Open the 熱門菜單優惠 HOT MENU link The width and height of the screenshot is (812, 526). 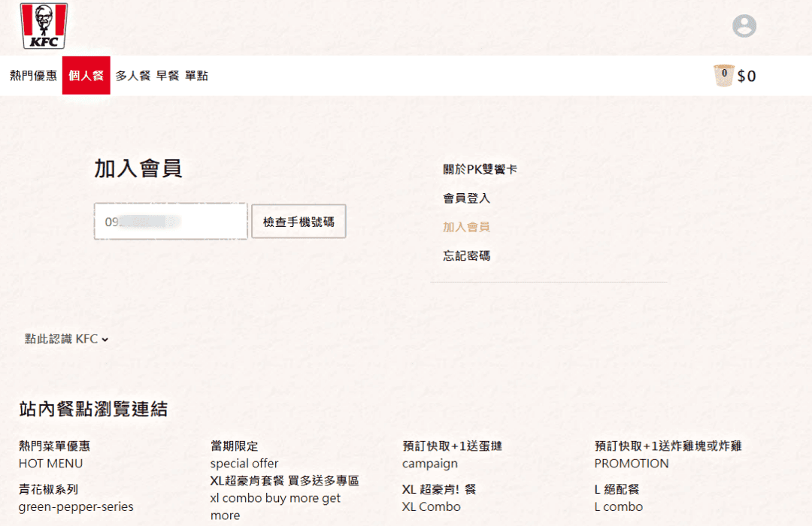click(54, 455)
